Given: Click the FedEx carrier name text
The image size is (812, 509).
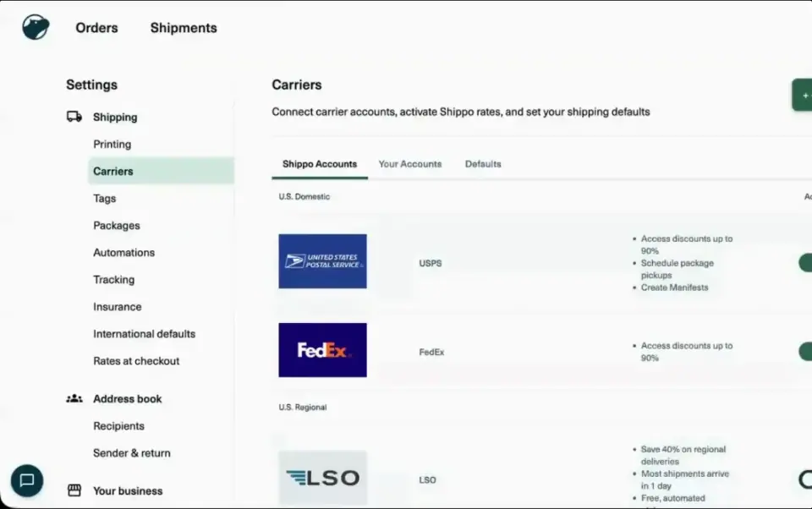Looking at the screenshot, I should pyautogui.click(x=431, y=352).
